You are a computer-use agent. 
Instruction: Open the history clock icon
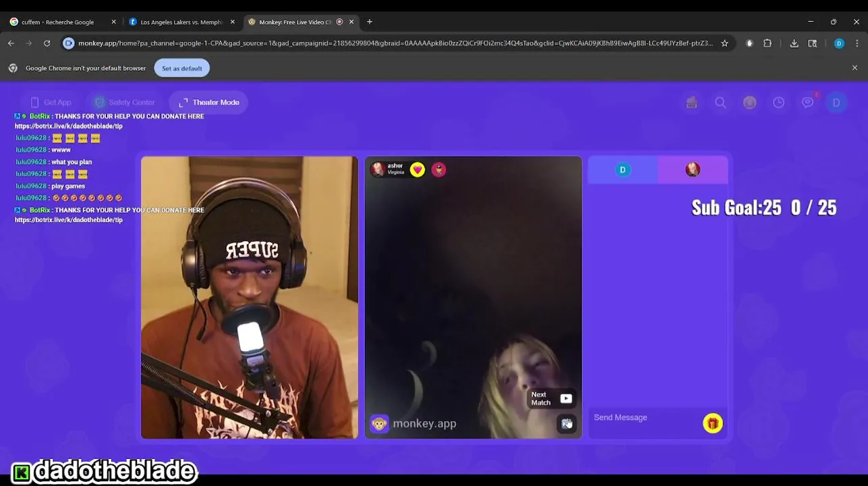pyautogui.click(x=778, y=103)
